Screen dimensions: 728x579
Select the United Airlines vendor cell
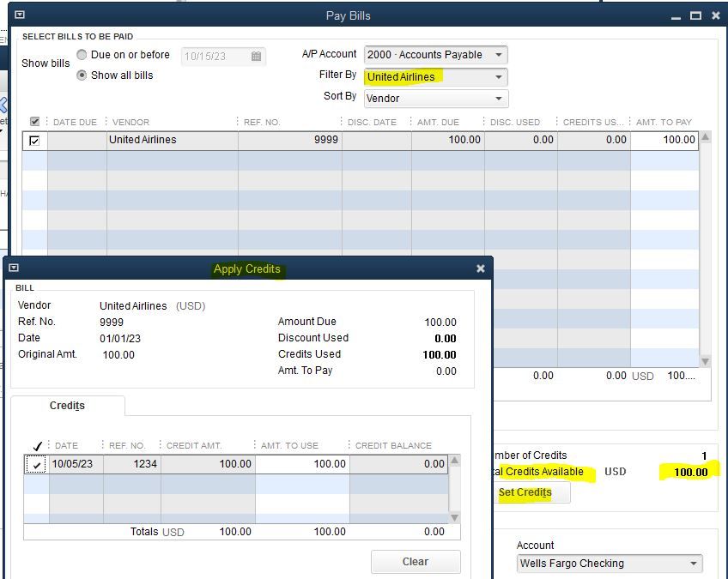click(x=173, y=140)
